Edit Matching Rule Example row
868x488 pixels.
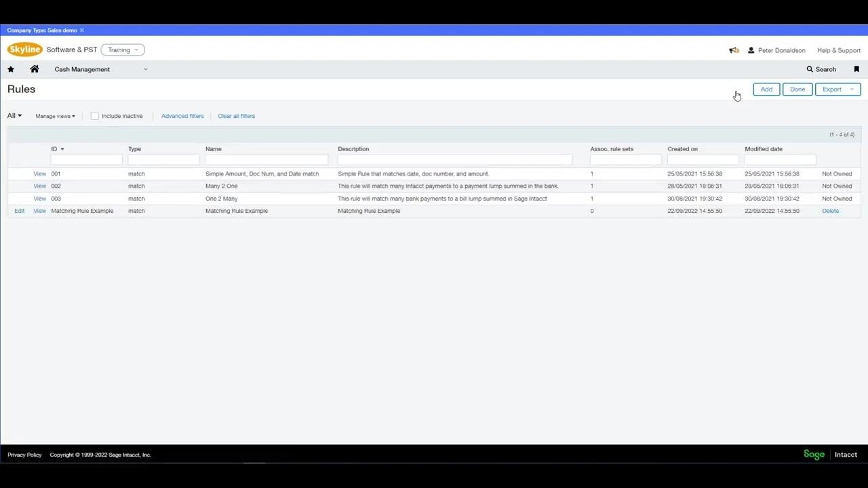point(20,211)
